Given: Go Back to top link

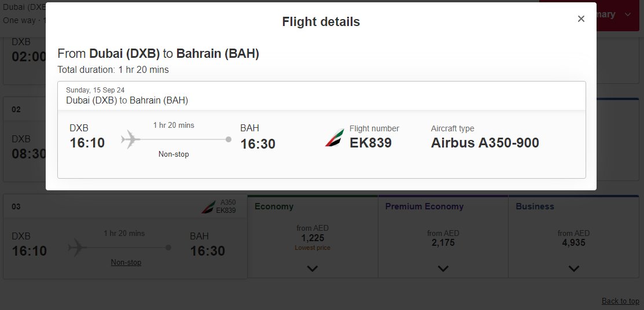Looking at the screenshot, I should pos(620,301).
